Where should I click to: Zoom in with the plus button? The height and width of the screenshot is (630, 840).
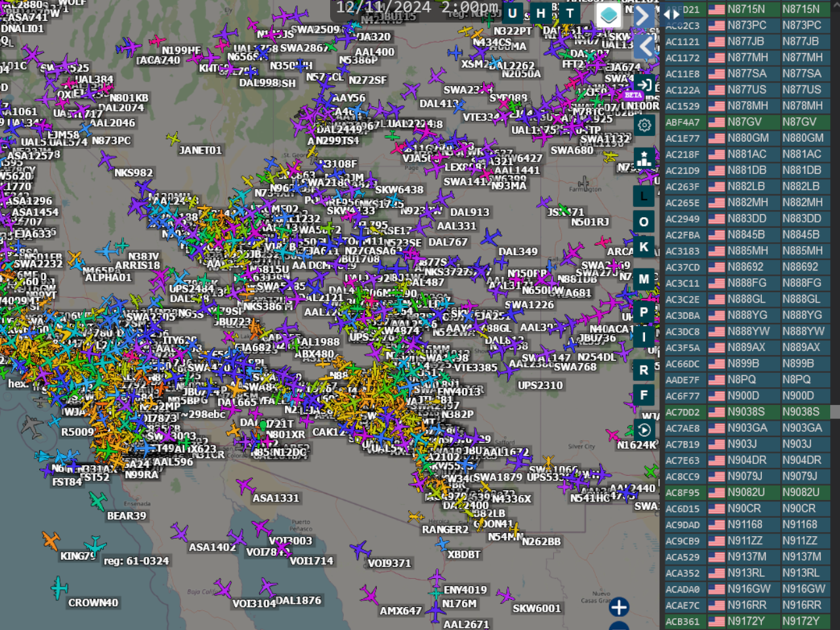click(619, 607)
